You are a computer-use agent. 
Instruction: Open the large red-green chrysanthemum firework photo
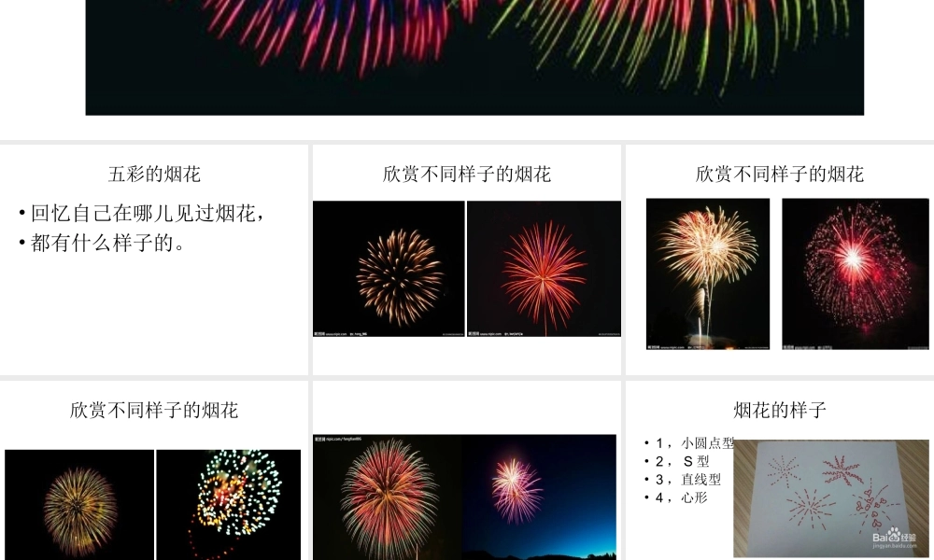point(388,497)
